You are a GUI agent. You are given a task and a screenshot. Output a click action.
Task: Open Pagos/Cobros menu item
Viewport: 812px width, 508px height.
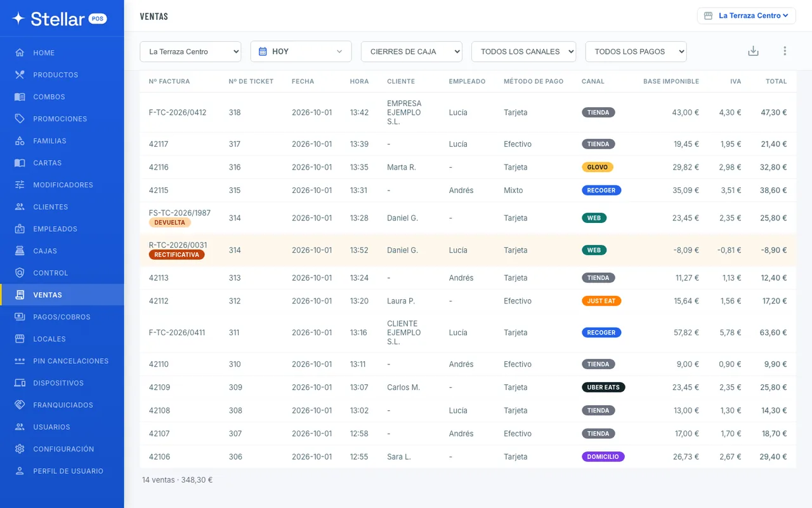coord(62,317)
